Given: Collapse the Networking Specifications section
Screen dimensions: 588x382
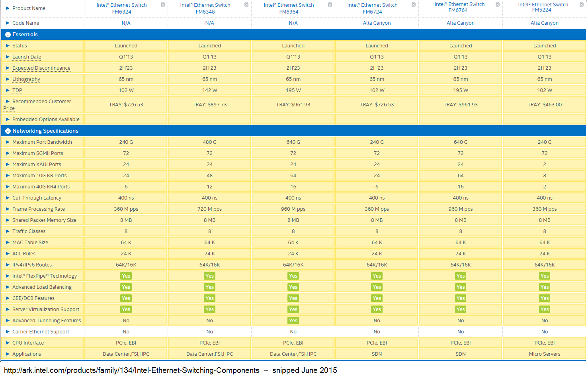Looking at the screenshot, I should tap(8, 131).
